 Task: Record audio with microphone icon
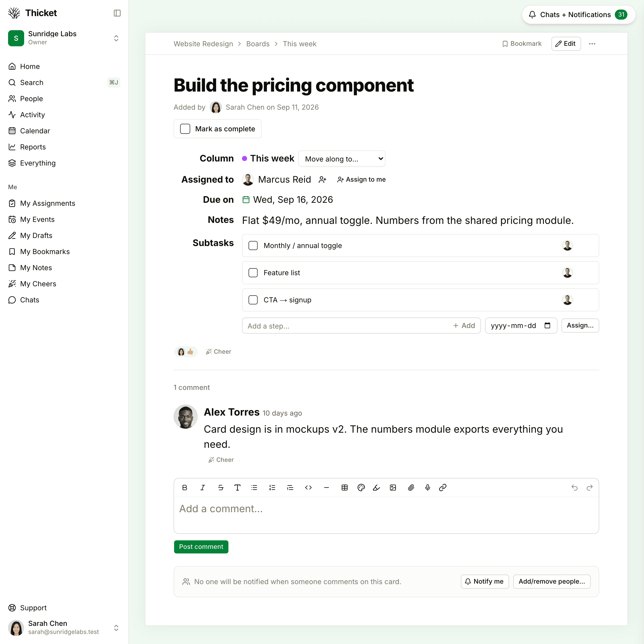(428, 488)
